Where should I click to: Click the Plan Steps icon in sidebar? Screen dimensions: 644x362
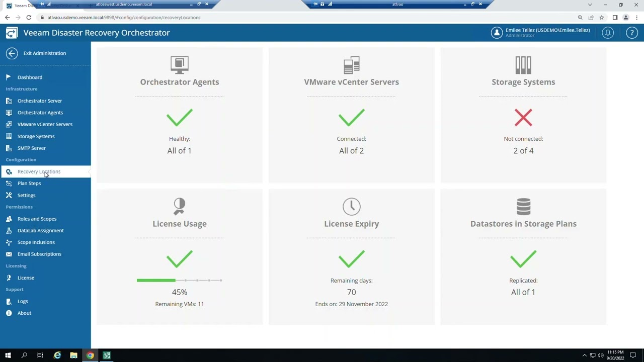coord(9,184)
